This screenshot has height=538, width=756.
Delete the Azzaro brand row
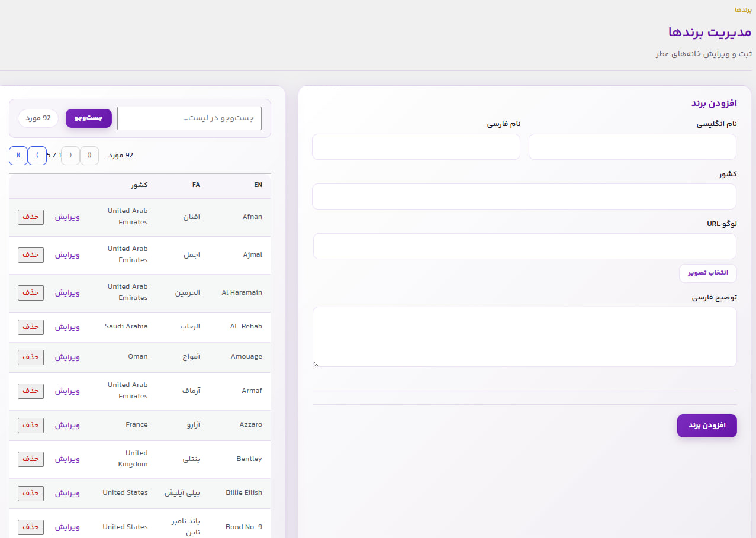tap(31, 425)
